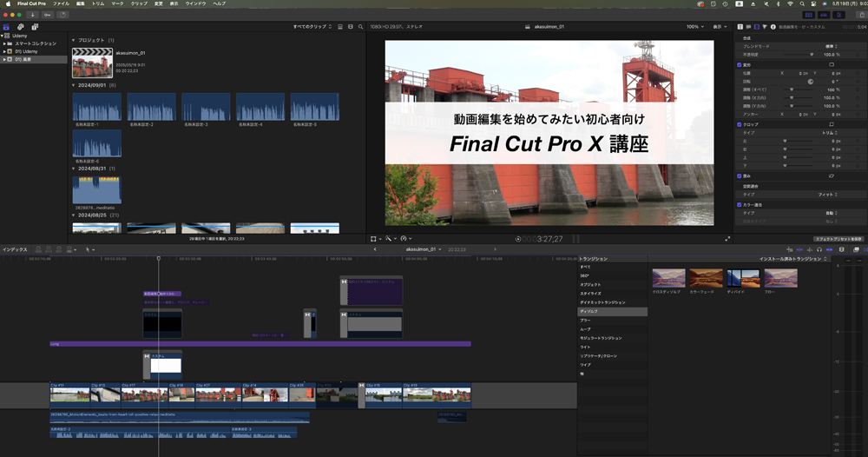The width and height of the screenshot is (868, 457).
Task: Show the background tasks circular button
Action: click(x=62, y=15)
